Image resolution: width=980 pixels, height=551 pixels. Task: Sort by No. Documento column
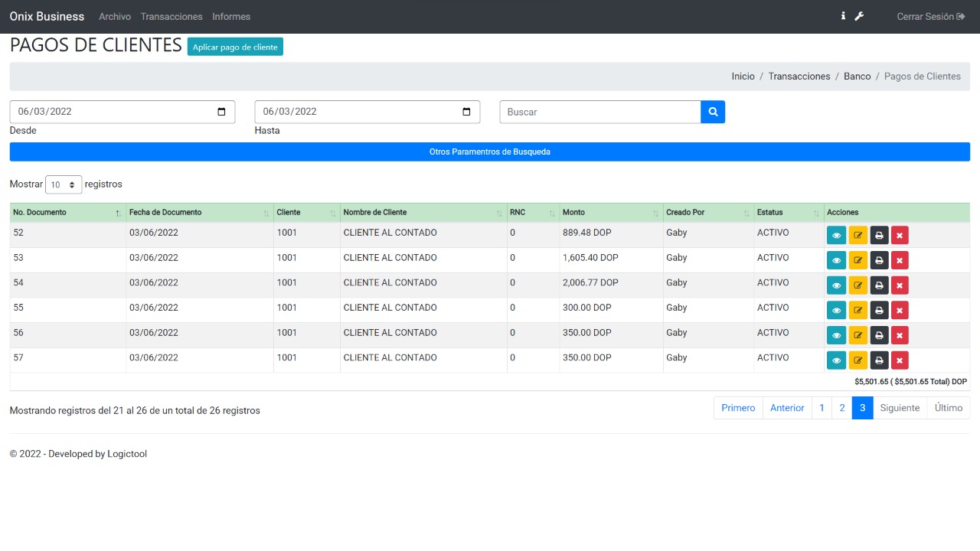click(x=67, y=212)
